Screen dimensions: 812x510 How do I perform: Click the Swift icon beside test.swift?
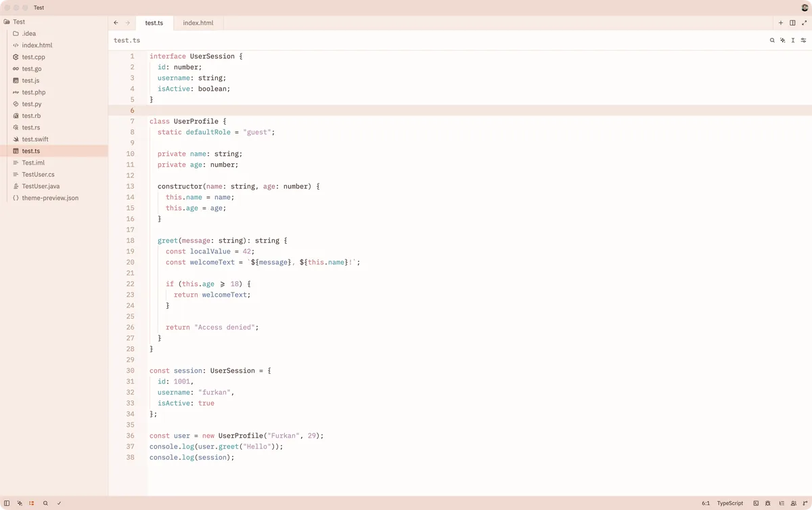pyautogui.click(x=16, y=140)
